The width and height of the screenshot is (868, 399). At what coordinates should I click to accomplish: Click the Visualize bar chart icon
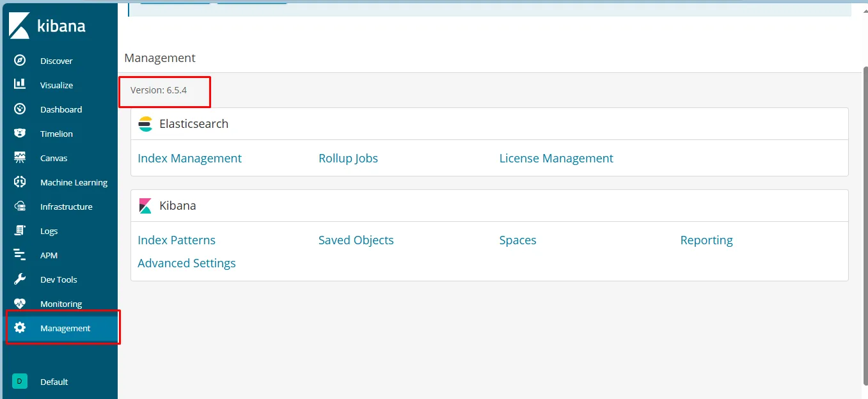click(x=20, y=84)
